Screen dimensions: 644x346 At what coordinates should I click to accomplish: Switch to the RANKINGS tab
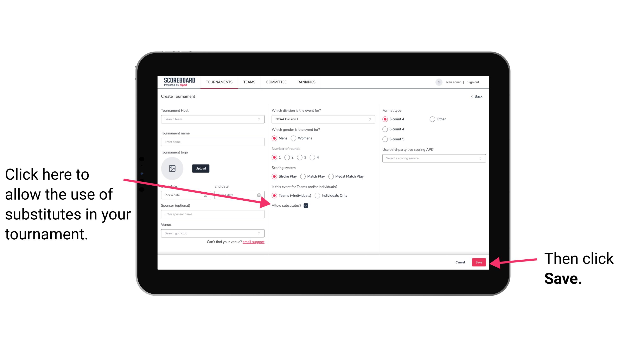[306, 82]
